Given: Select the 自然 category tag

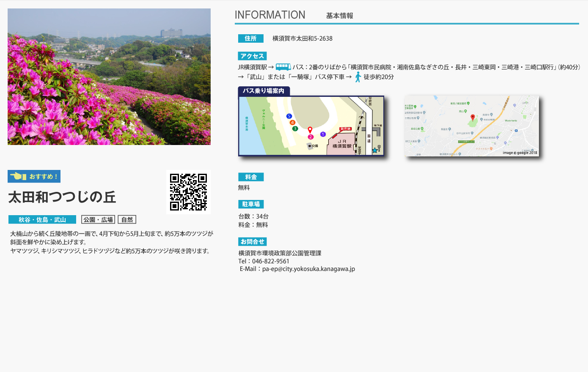Looking at the screenshot, I should (x=127, y=220).
